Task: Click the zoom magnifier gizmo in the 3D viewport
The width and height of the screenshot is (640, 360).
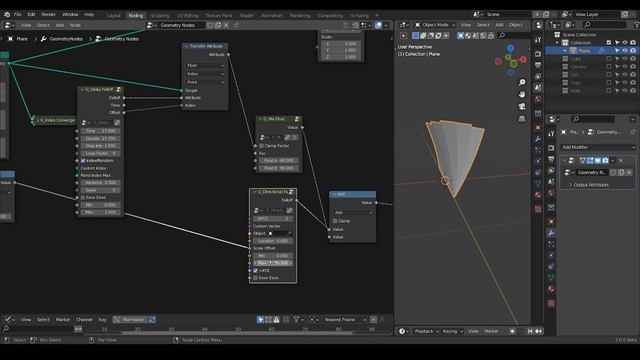Action: point(522,82)
